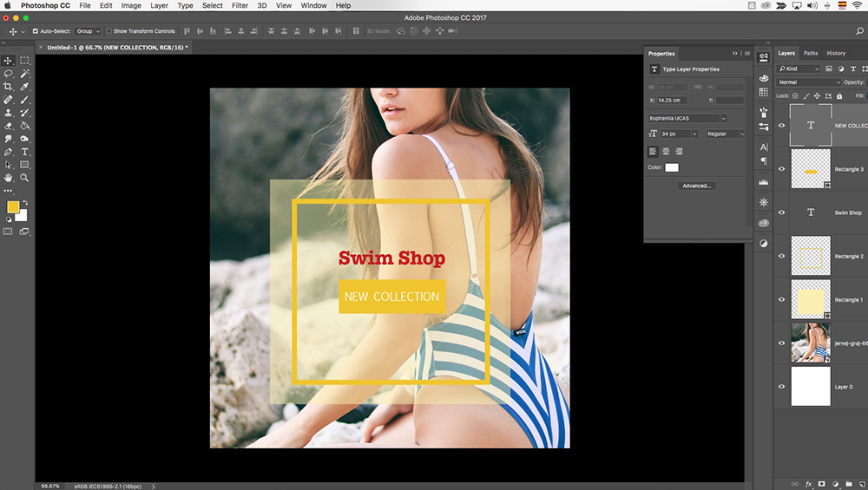The image size is (868, 490).
Task: Swap foreground and background colors
Action: click(25, 203)
